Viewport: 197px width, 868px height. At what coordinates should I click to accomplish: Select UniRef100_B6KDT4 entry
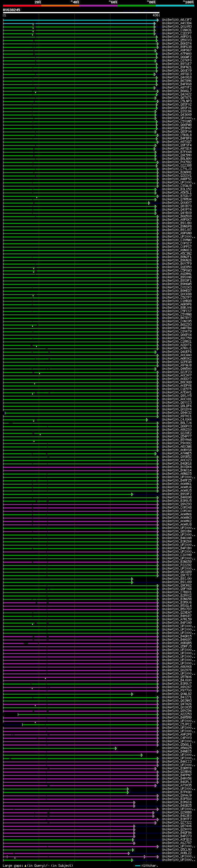[x=177, y=44]
